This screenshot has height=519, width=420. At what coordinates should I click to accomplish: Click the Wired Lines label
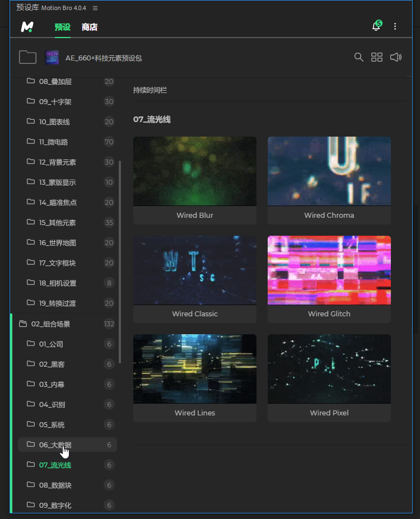[195, 413]
